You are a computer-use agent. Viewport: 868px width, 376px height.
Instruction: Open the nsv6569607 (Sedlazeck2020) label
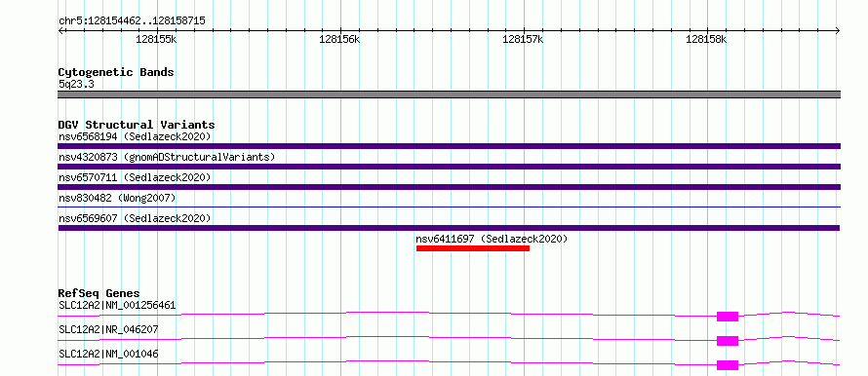(x=135, y=218)
